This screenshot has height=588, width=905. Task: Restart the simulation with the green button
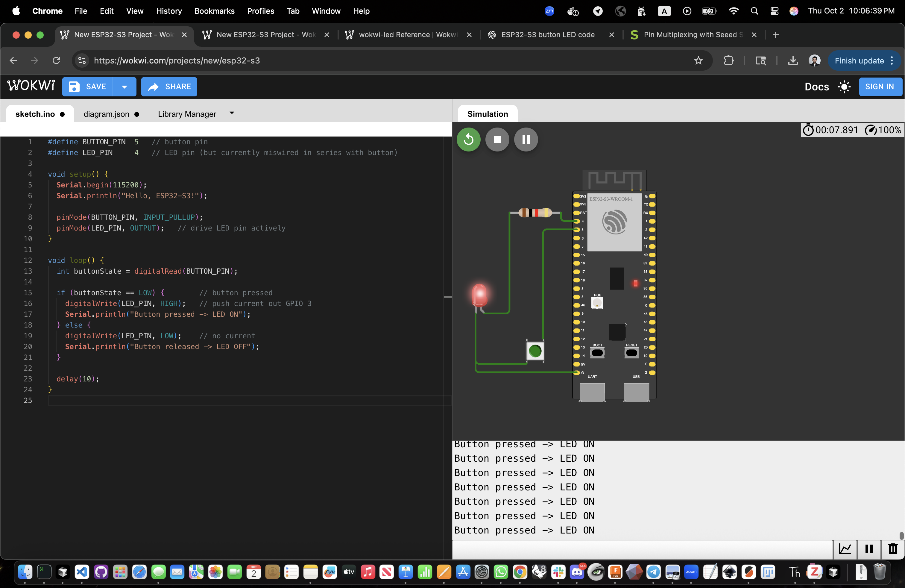click(x=468, y=140)
